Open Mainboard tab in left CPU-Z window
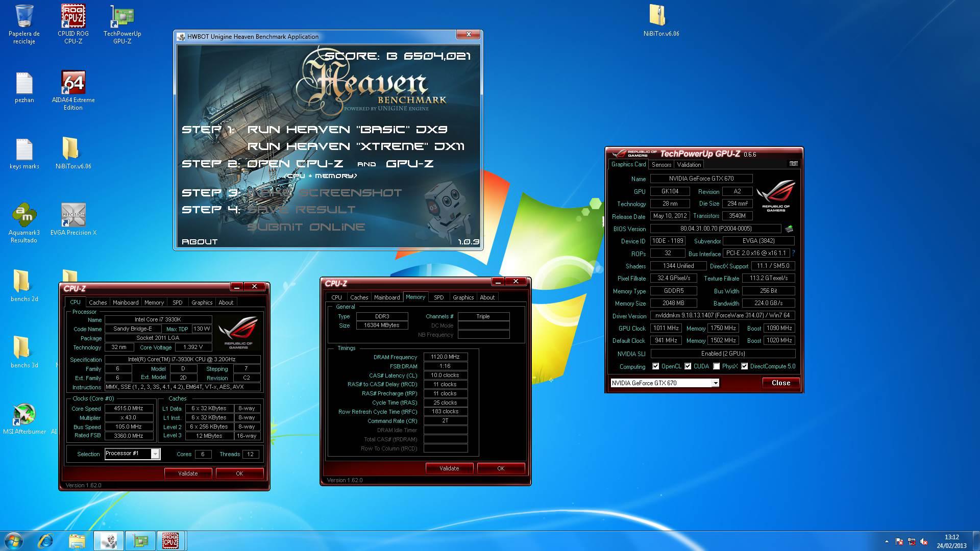 (x=126, y=303)
